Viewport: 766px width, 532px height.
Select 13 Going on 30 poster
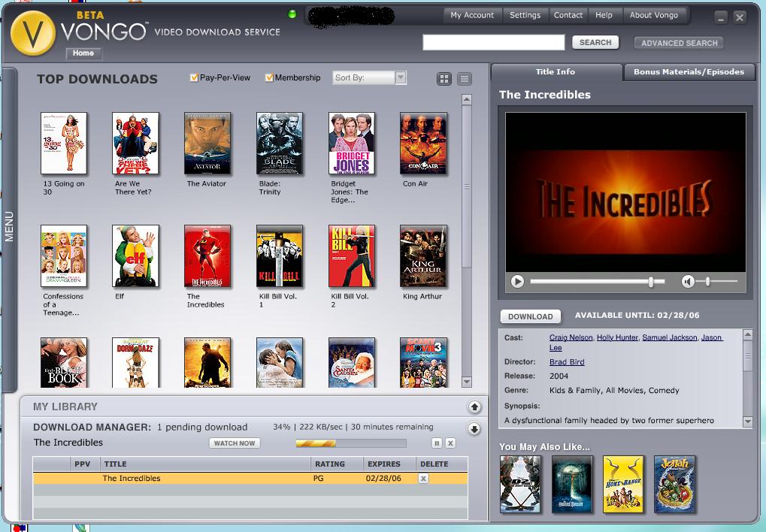point(64,143)
